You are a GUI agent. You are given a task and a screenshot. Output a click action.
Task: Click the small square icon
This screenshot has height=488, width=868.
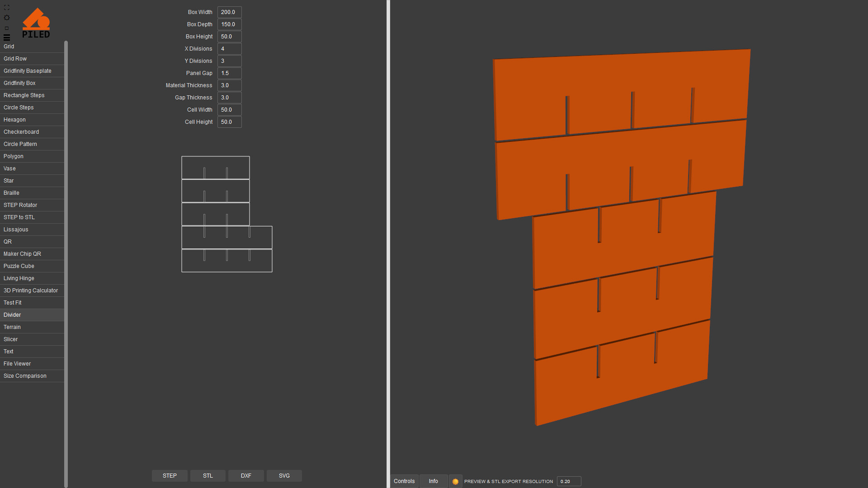tap(7, 28)
